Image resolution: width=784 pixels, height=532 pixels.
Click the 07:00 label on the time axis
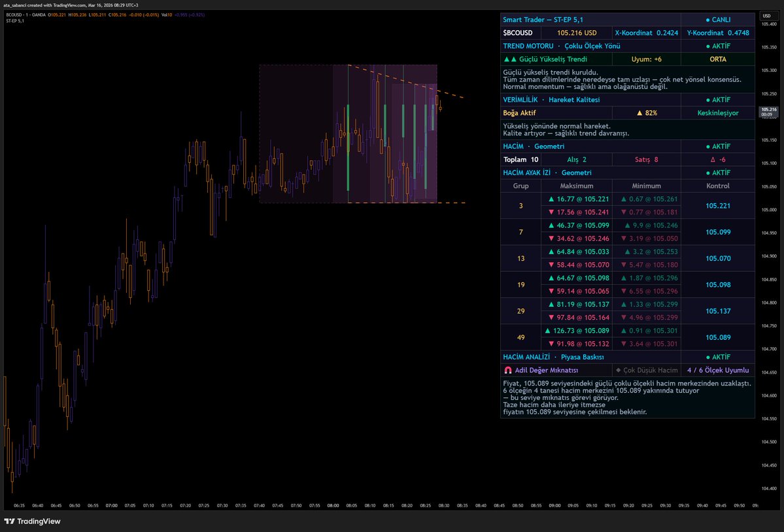coord(111,505)
